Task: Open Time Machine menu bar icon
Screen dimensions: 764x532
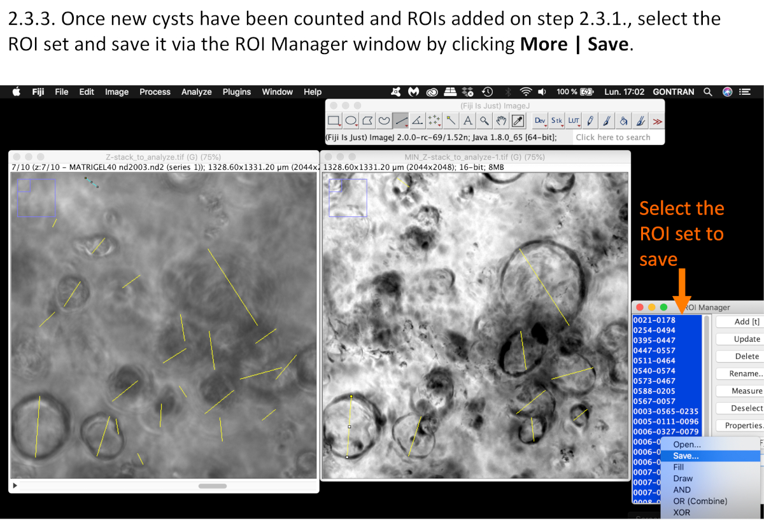Action: point(487,92)
